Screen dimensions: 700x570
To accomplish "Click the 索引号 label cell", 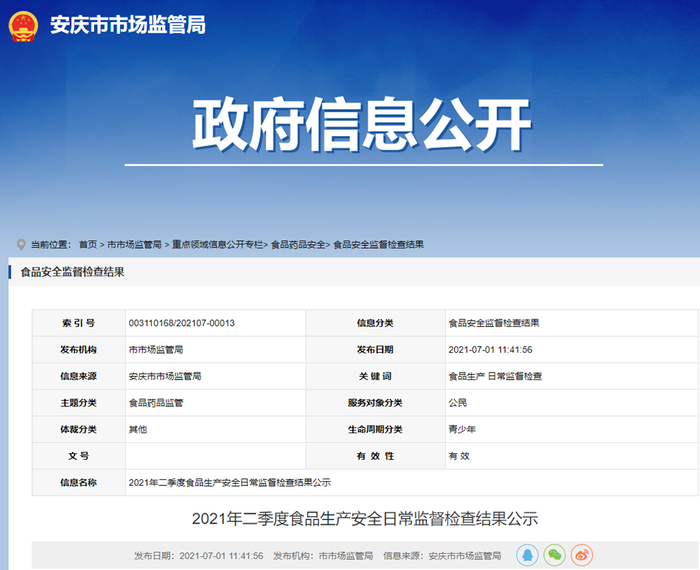I will coord(79,323).
